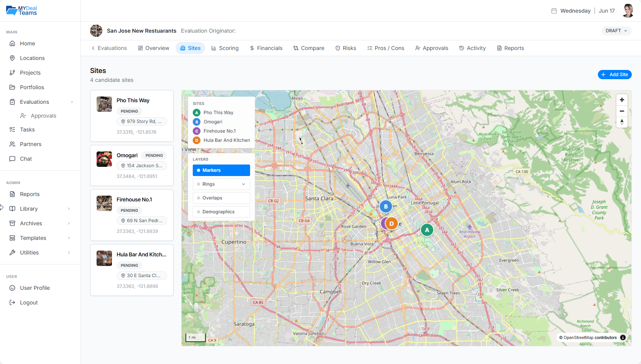Select the active Sites tab

190,48
